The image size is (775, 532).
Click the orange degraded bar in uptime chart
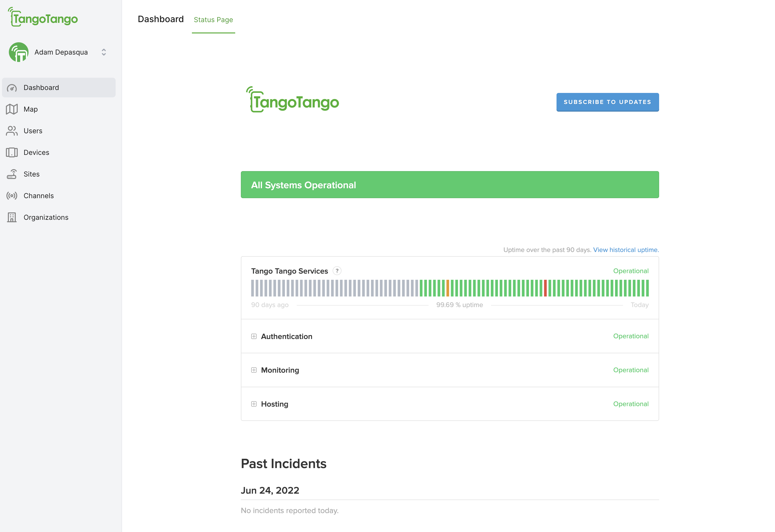pyautogui.click(x=448, y=288)
